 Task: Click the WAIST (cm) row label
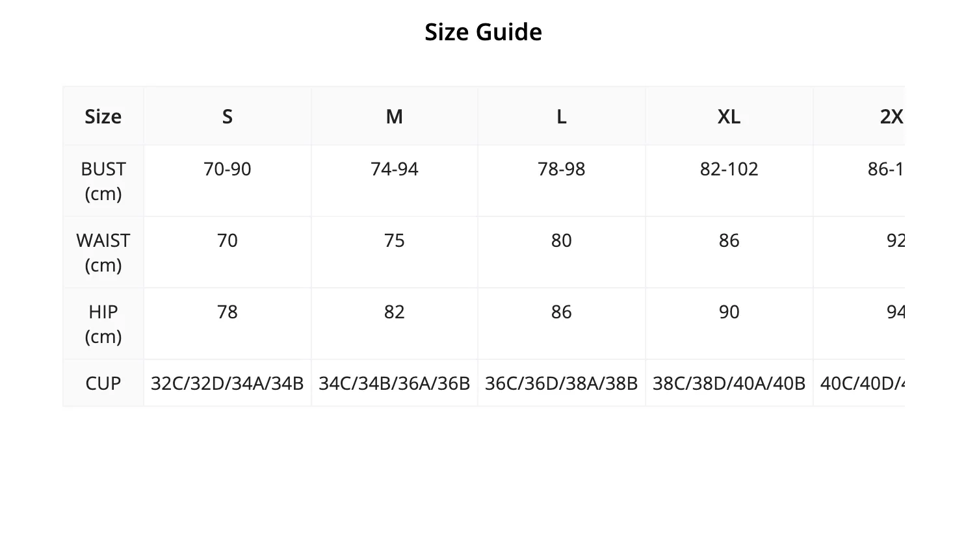[x=103, y=252]
